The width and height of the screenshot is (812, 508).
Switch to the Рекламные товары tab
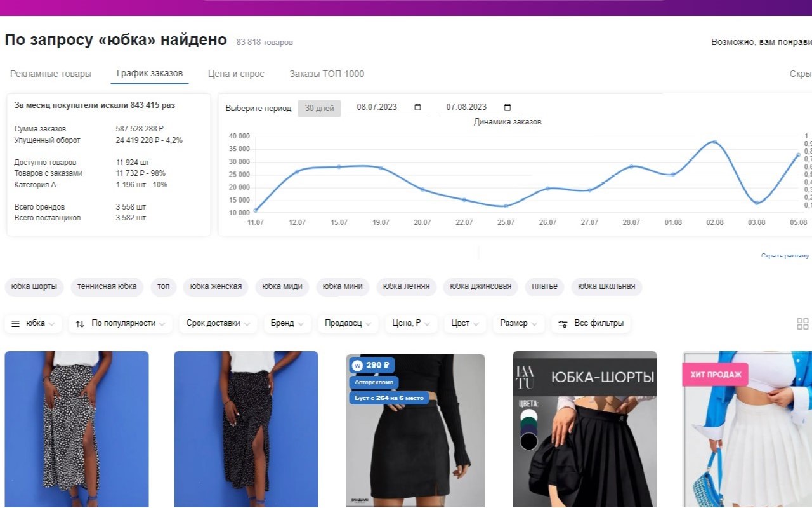[x=51, y=74]
